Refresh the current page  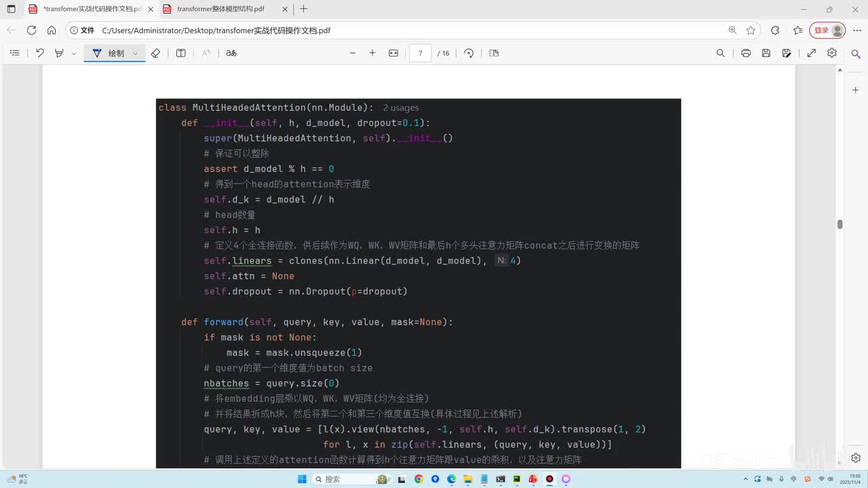(31, 30)
